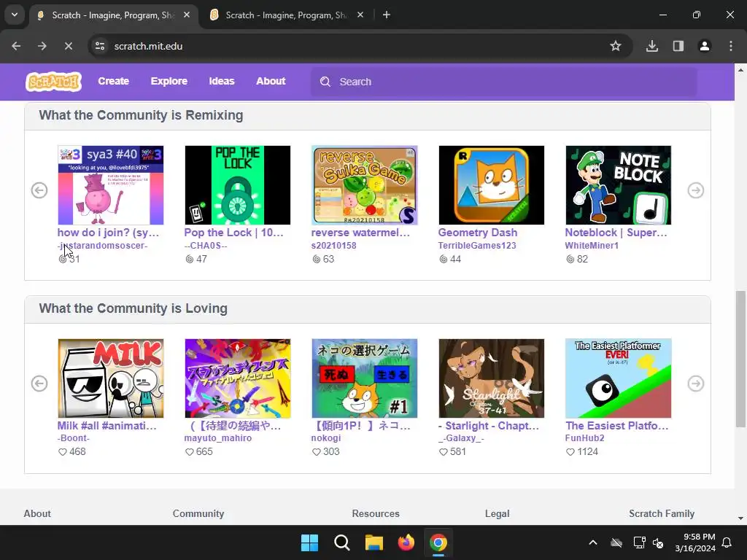Toggle the Chrome side panel
This screenshot has width=747, height=560.
tap(678, 46)
